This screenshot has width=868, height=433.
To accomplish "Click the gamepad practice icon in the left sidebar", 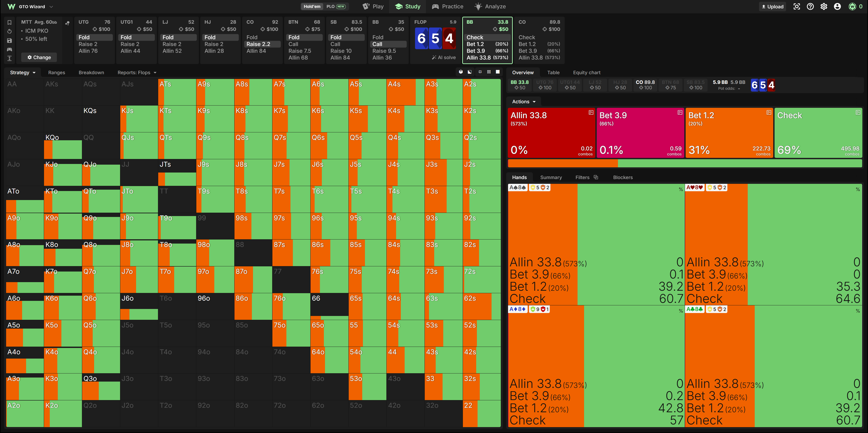I will [x=9, y=49].
